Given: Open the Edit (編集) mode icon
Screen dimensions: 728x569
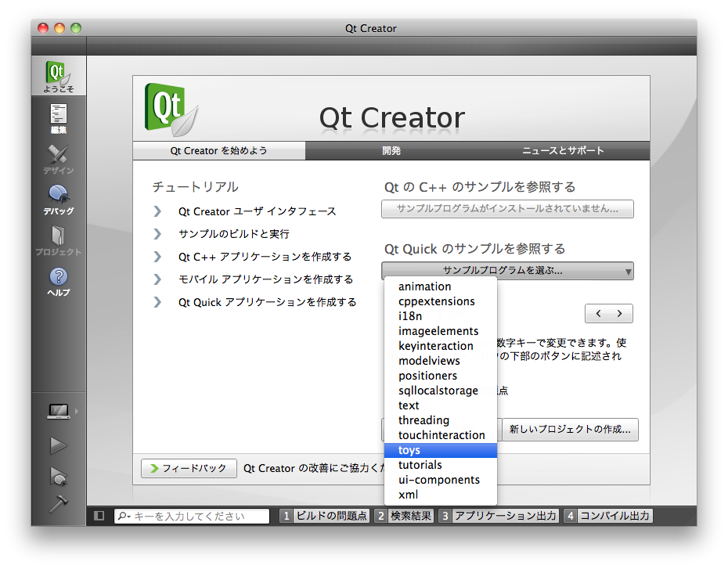Looking at the screenshot, I should pyautogui.click(x=59, y=118).
